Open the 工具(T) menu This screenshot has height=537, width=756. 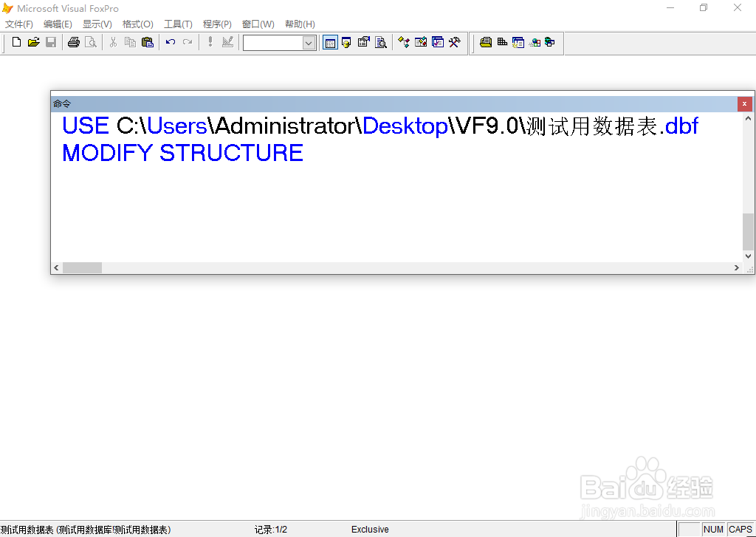[x=177, y=24]
